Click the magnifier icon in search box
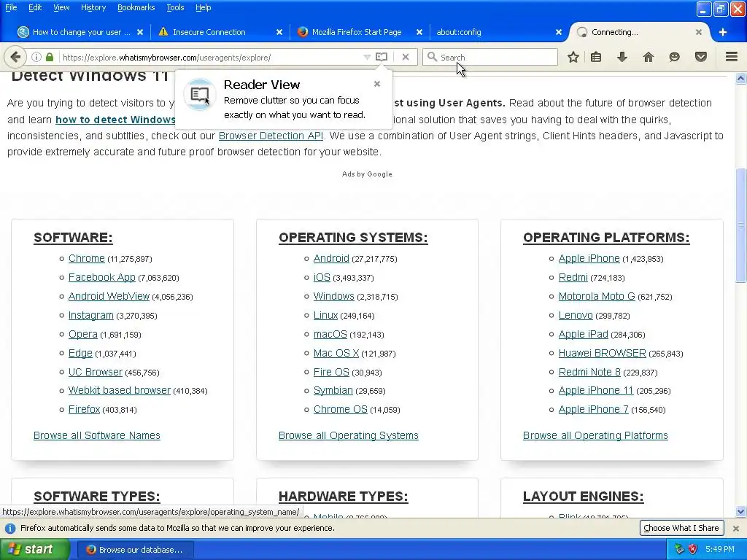The width and height of the screenshot is (747, 560). [432, 57]
